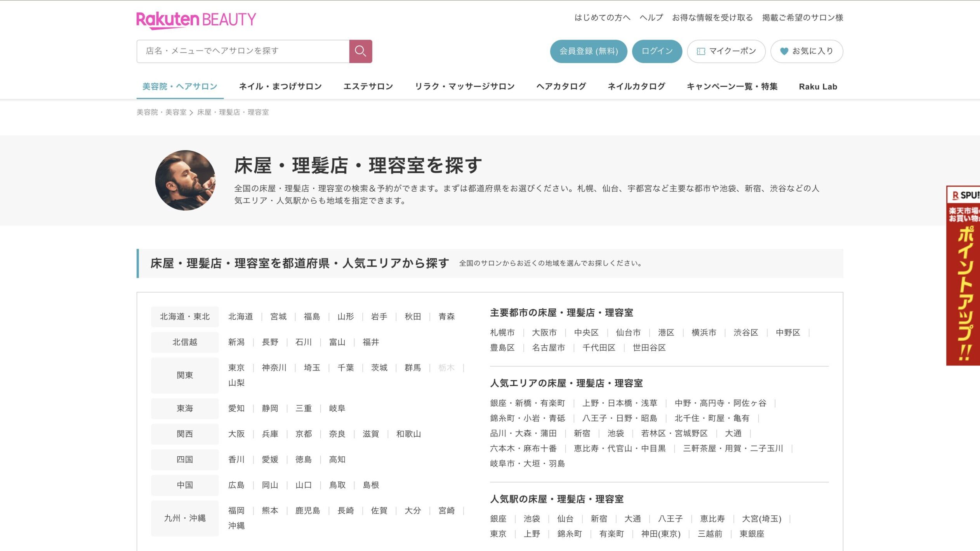This screenshot has width=980, height=551.
Task: Select 東京 prefecture link in 関東 row
Action: pos(236,368)
